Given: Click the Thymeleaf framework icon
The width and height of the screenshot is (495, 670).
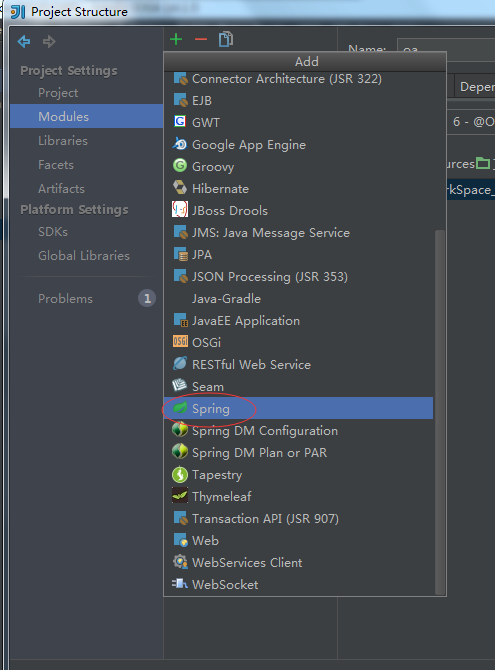Looking at the screenshot, I should click(180, 496).
